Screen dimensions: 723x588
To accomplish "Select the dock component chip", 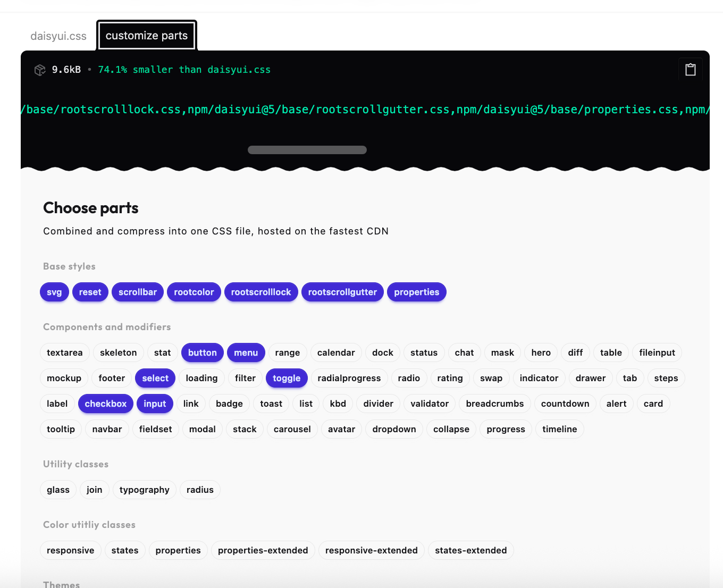I will click(x=383, y=352).
